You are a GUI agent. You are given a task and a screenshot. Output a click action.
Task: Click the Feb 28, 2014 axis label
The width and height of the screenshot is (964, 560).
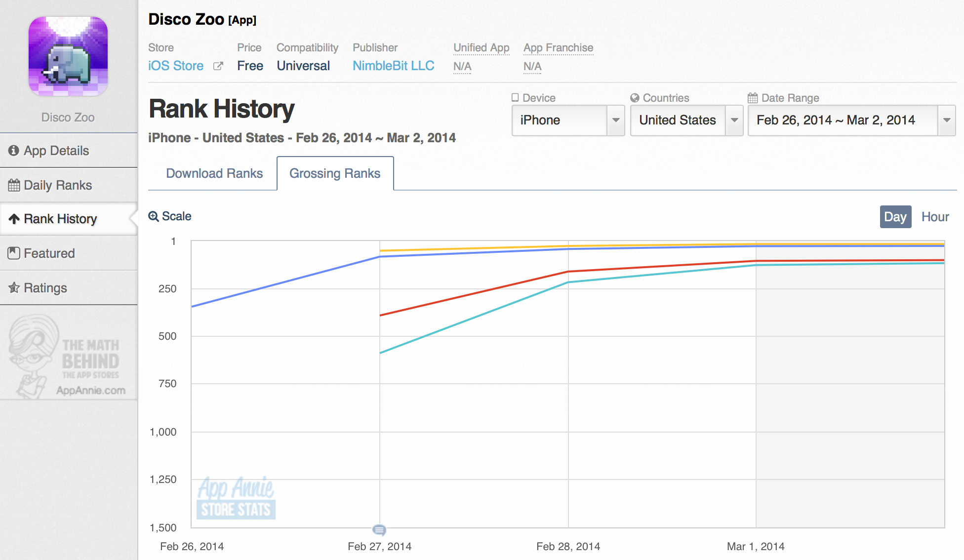click(x=568, y=546)
